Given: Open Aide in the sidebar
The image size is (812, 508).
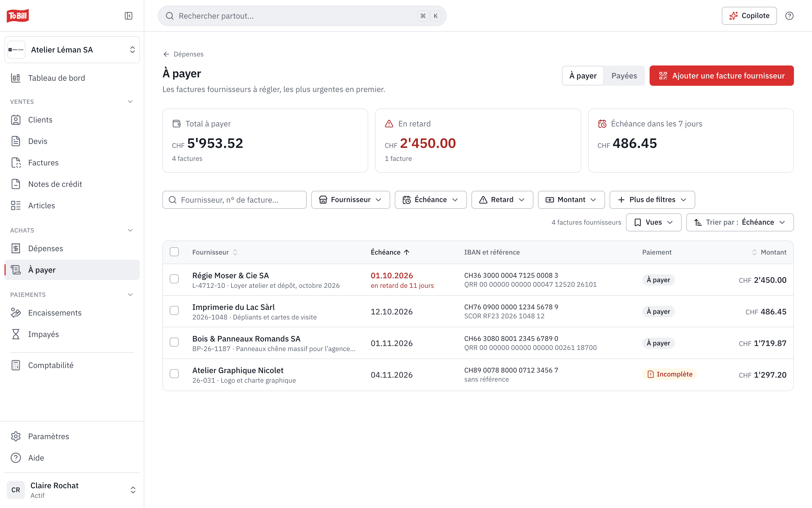Looking at the screenshot, I should pos(72,458).
